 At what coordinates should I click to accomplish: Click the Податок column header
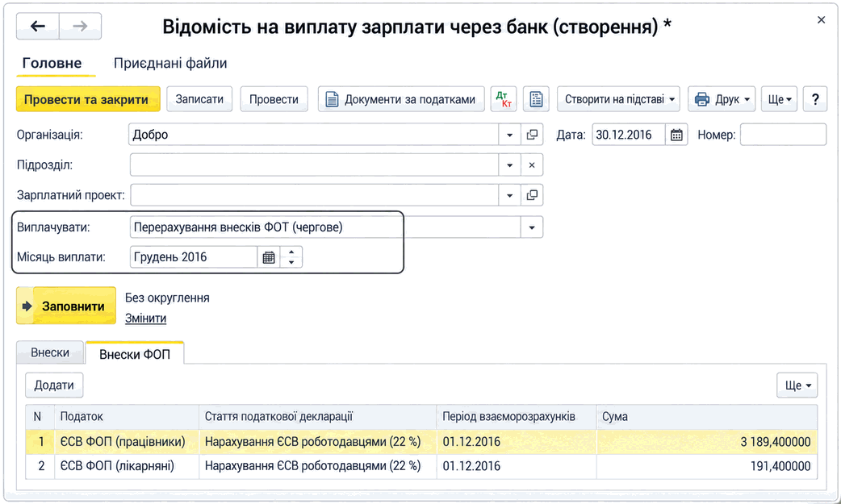(x=127, y=417)
